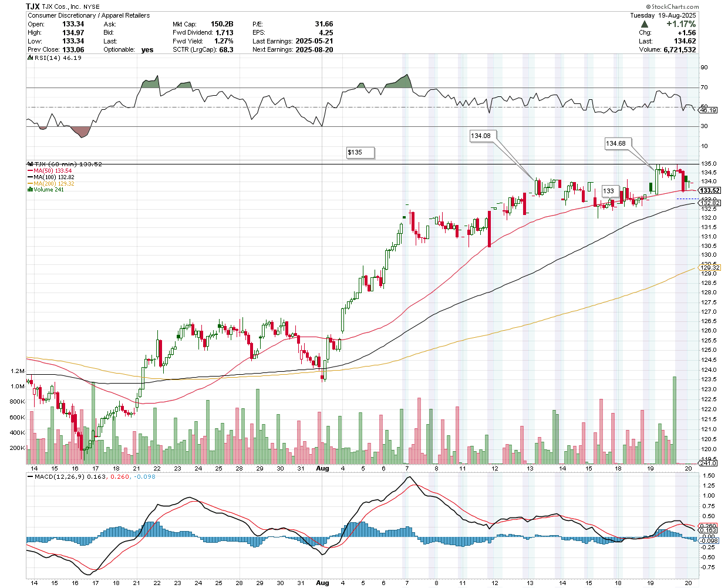Click the Open value 133.34

pyautogui.click(x=73, y=24)
